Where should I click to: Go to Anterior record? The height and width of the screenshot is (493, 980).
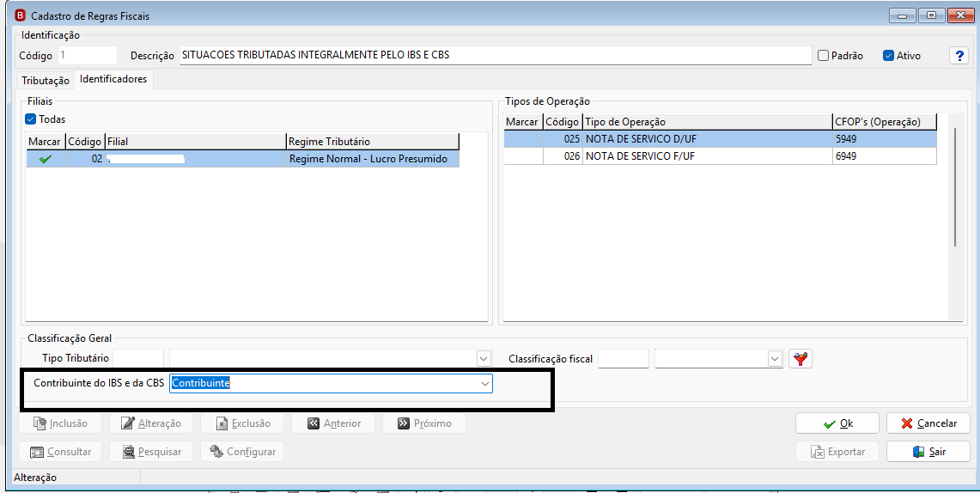click(x=333, y=423)
